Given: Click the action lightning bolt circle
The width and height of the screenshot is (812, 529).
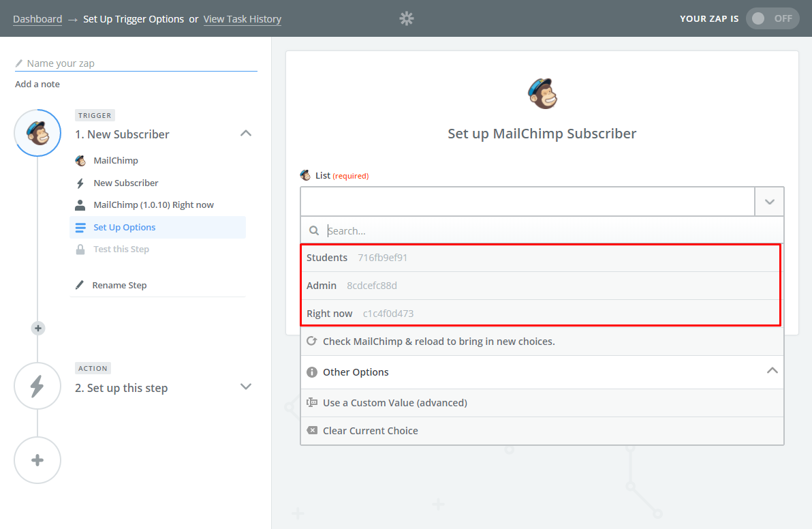Looking at the screenshot, I should (x=37, y=386).
